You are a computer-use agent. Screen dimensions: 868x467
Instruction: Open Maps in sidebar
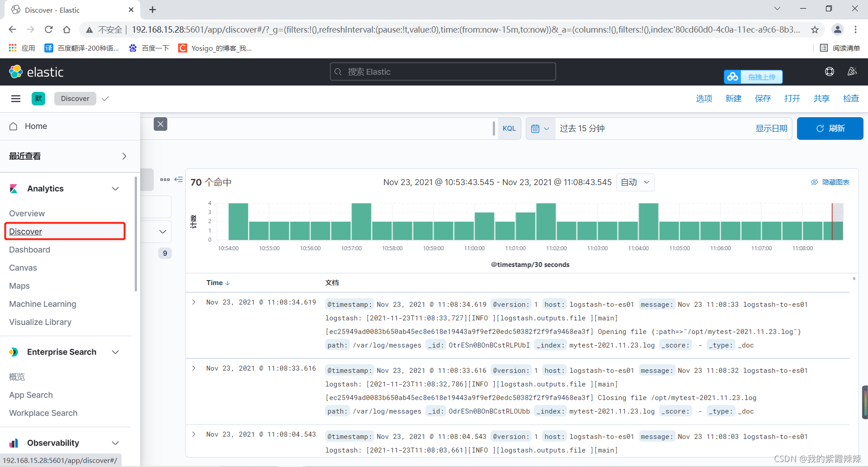[19, 286]
